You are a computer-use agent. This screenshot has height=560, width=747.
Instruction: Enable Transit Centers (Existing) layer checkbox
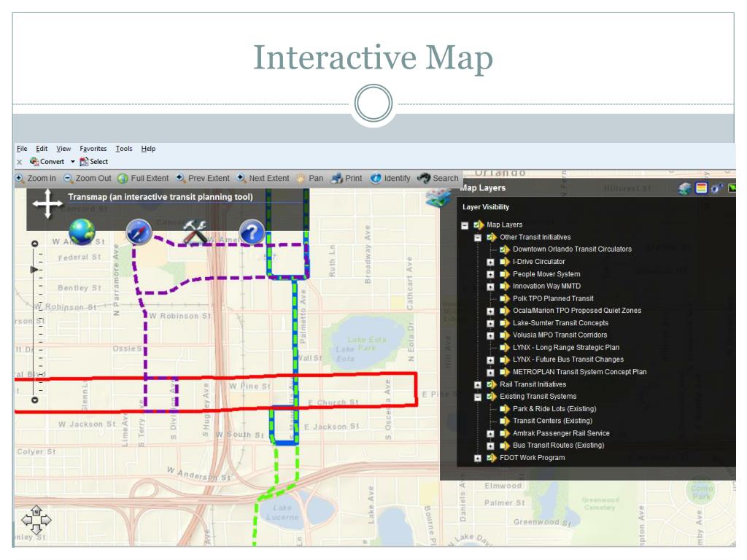pos(504,421)
